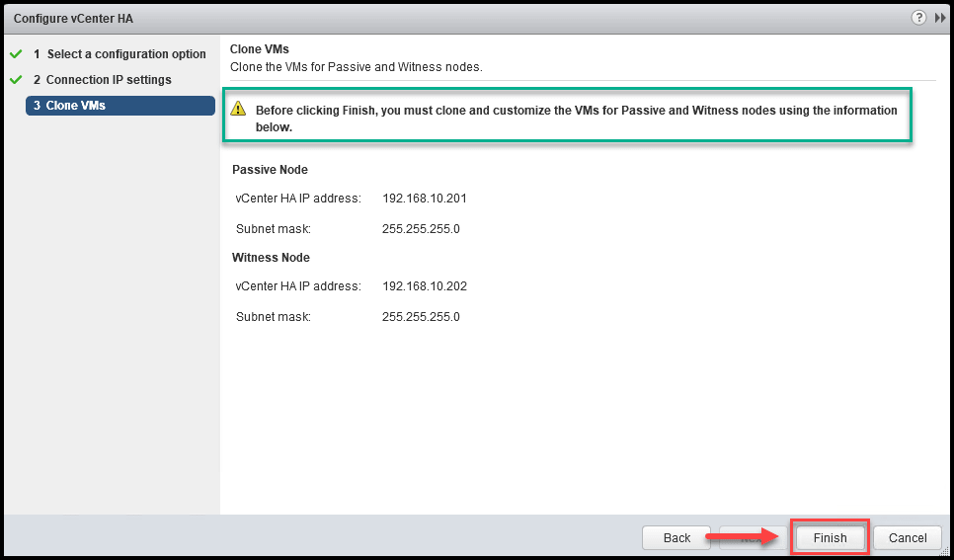Click the Finish button

point(830,537)
